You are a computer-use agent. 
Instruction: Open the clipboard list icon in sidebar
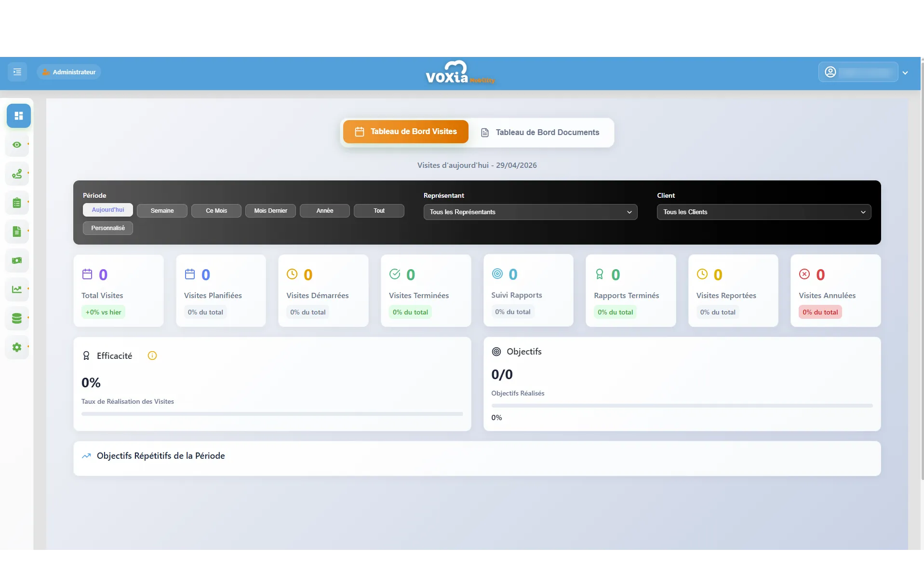(x=17, y=203)
